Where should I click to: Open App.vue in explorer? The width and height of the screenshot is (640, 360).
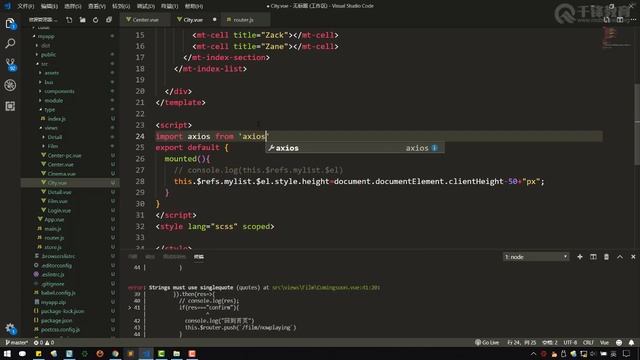click(53, 220)
